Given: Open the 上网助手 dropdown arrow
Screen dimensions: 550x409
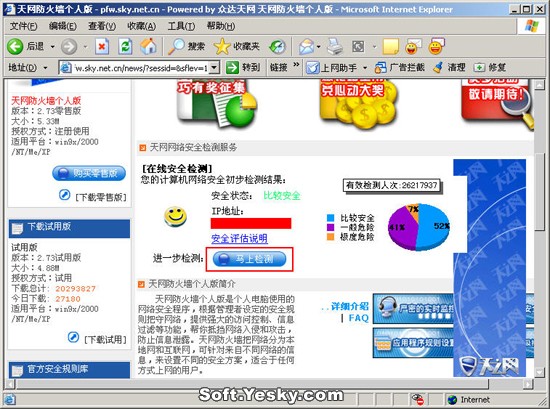Looking at the screenshot, I should pos(365,67).
